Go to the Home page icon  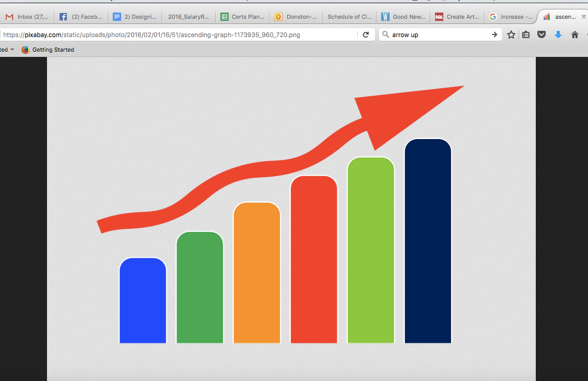pos(575,35)
